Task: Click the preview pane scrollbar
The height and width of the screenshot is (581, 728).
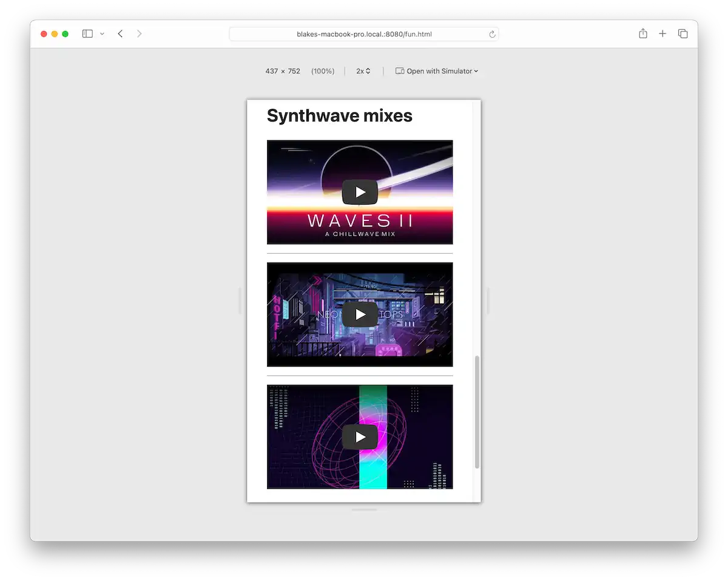Action: tap(477, 410)
